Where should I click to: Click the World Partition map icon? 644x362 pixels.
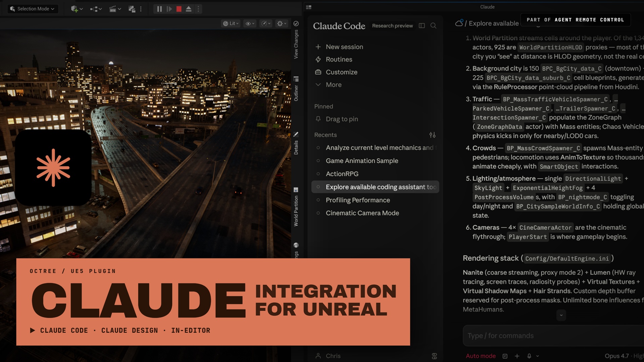pos(296,190)
